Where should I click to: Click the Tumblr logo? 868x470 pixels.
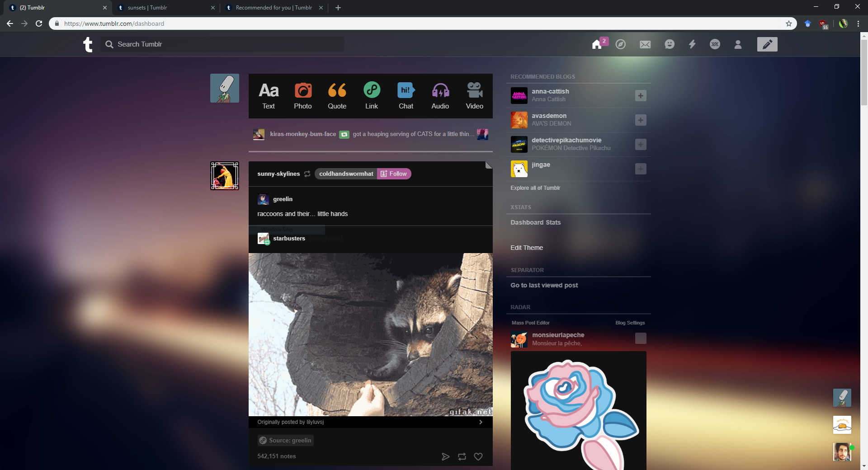click(x=88, y=44)
